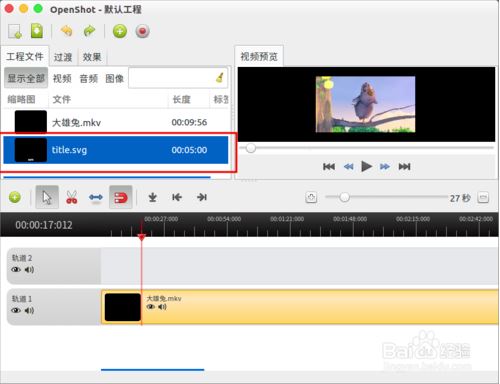Screen dimensions: 500x384
Task: Click the Redo arrow icon
Action: pos(89,31)
